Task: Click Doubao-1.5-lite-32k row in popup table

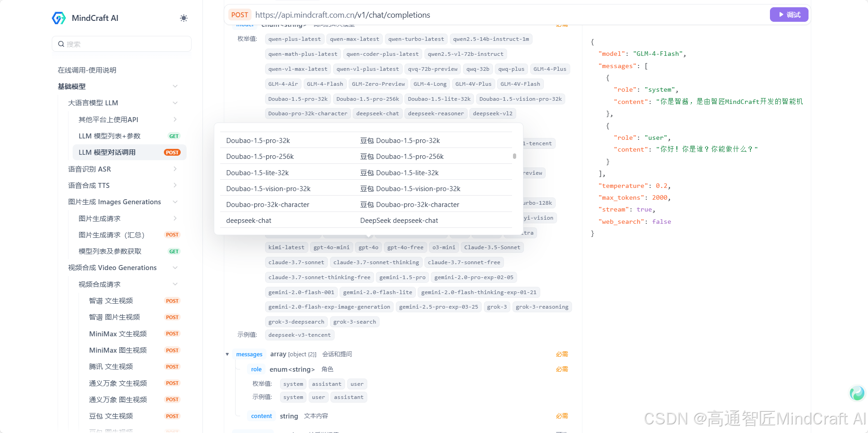Action: pyautogui.click(x=366, y=173)
